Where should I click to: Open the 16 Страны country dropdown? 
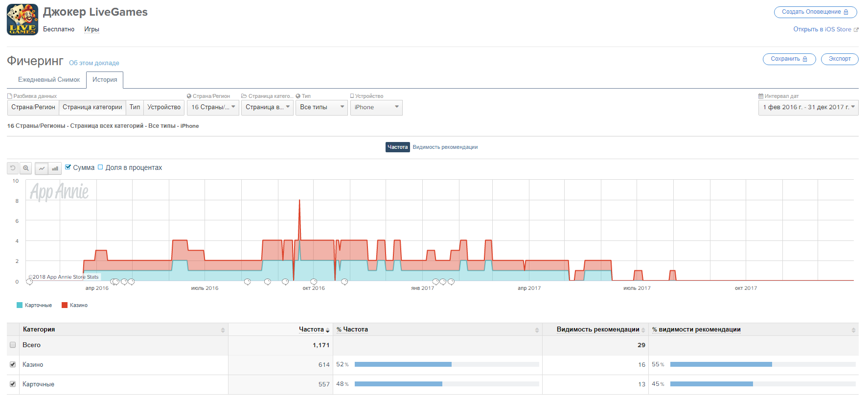click(x=213, y=107)
